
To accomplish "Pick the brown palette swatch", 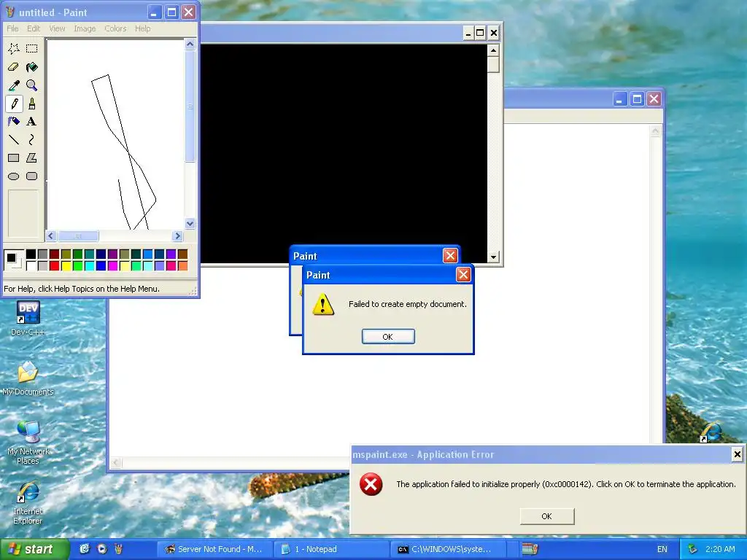I will pyautogui.click(x=182, y=254).
